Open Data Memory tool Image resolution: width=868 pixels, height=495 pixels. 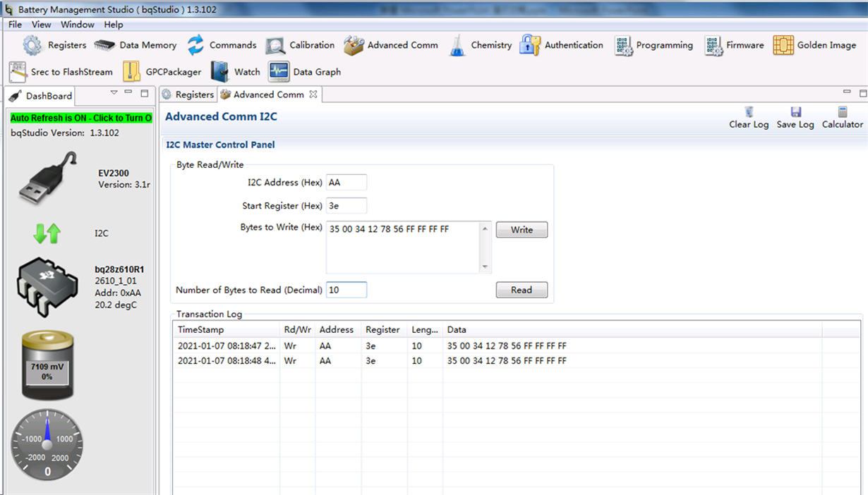click(x=135, y=45)
